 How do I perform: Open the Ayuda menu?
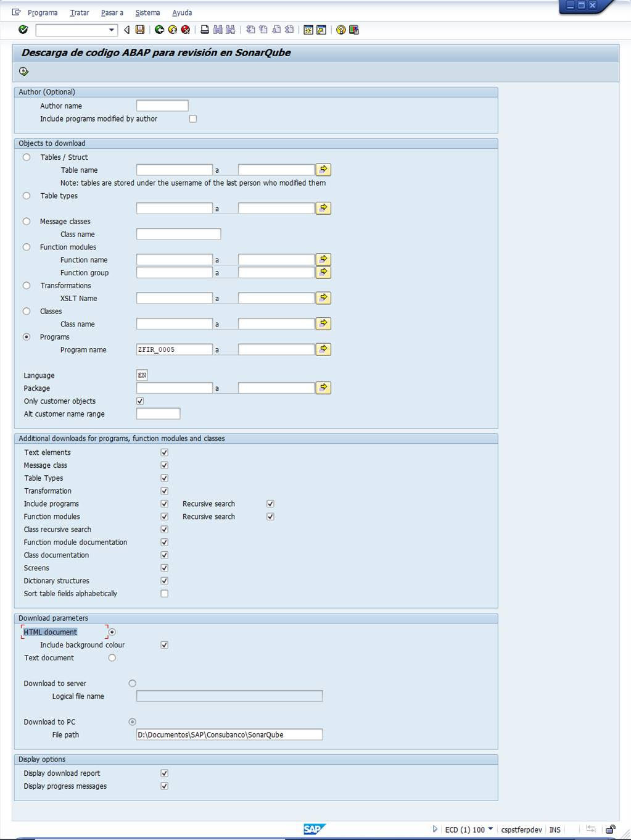point(182,12)
